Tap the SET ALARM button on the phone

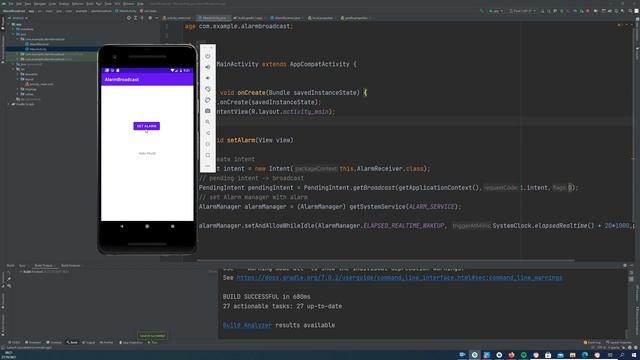point(147,126)
